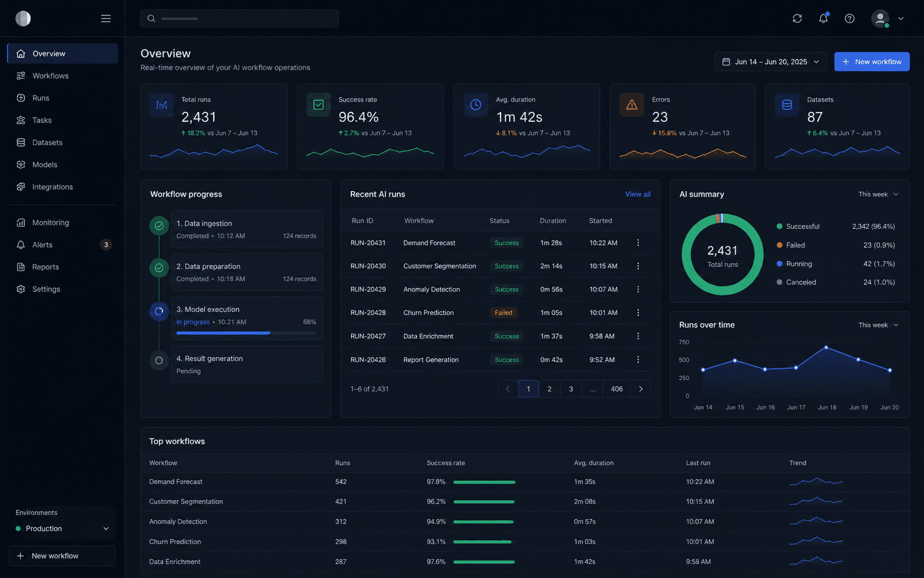Click Customer Segmentation in Top workflows

(x=186, y=502)
